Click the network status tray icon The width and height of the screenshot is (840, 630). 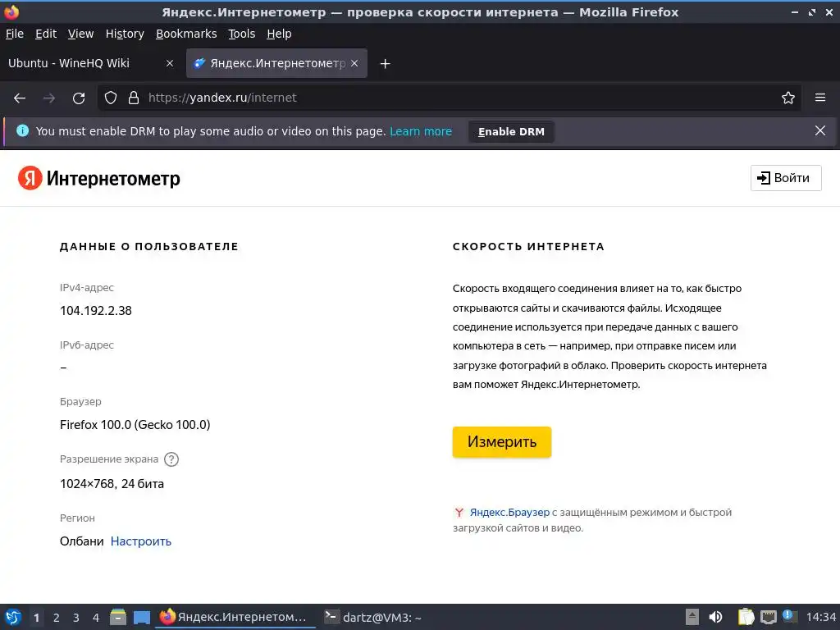tap(768, 617)
